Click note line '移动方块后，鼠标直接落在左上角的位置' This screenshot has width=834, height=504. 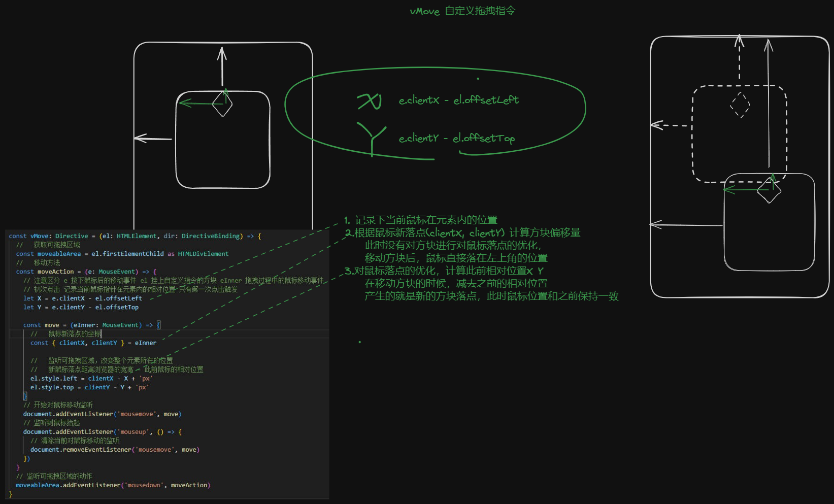coord(456,258)
